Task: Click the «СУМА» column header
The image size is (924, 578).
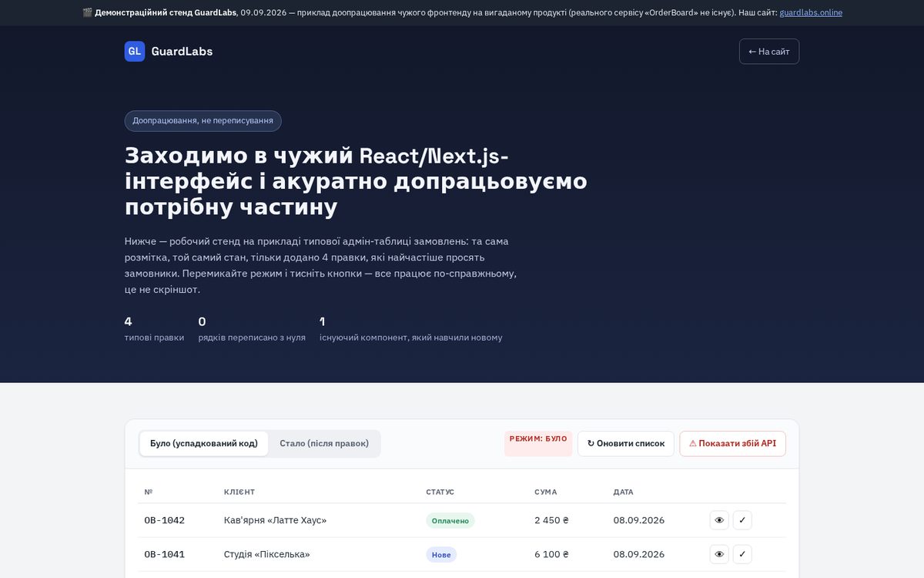Action: pyautogui.click(x=546, y=492)
